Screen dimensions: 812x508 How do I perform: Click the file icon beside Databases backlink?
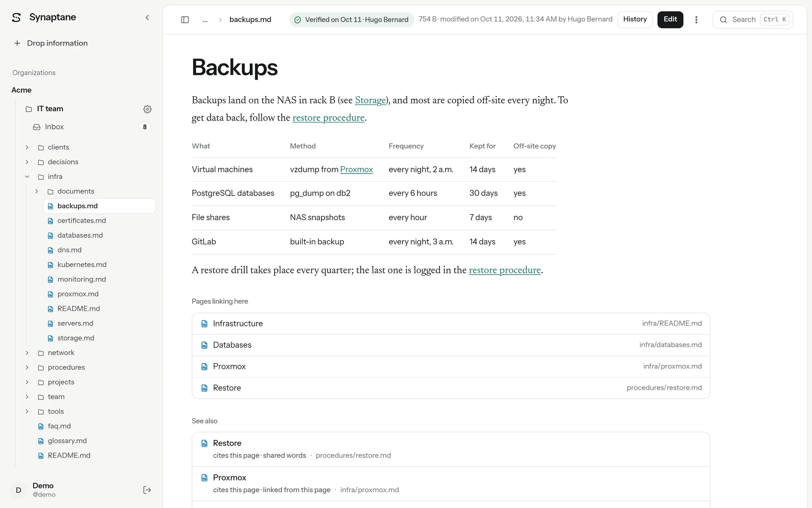click(x=205, y=345)
